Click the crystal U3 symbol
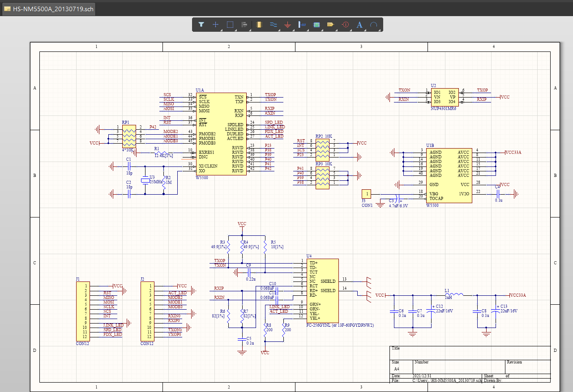Image resolution: width=573 pixels, height=392 pixels. [x=145, y=180]
